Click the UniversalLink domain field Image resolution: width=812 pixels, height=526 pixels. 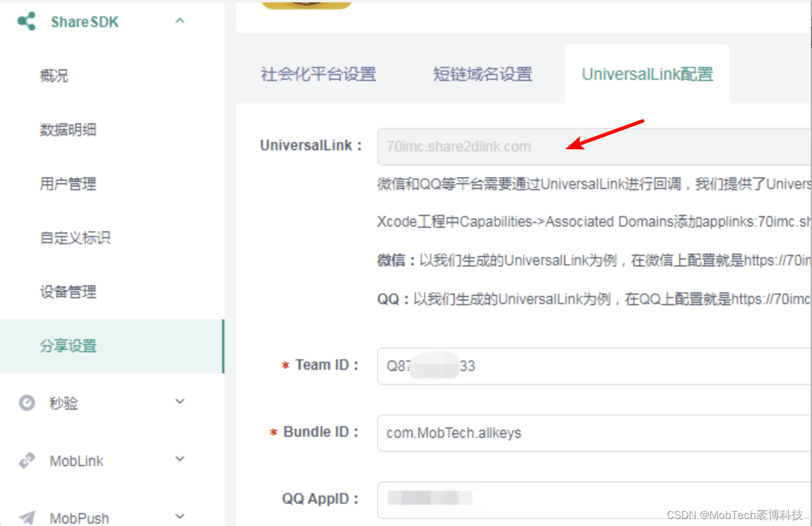[594, 146]
